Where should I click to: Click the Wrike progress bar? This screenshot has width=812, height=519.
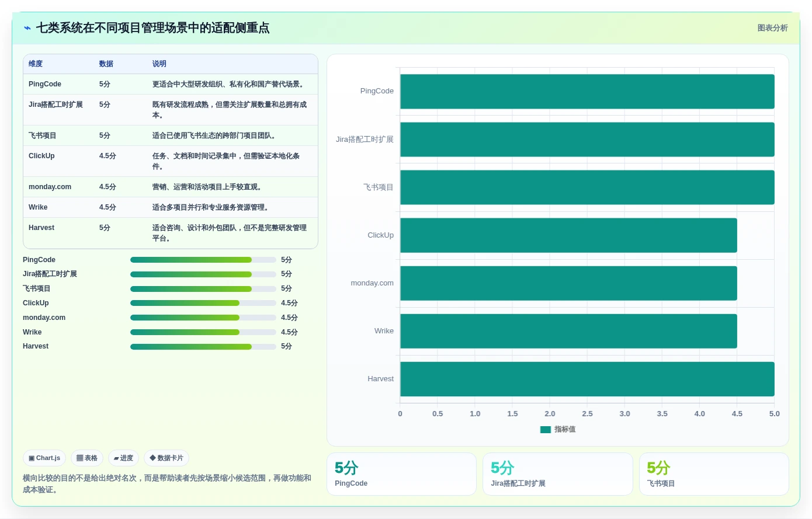(x=203, y=332)
